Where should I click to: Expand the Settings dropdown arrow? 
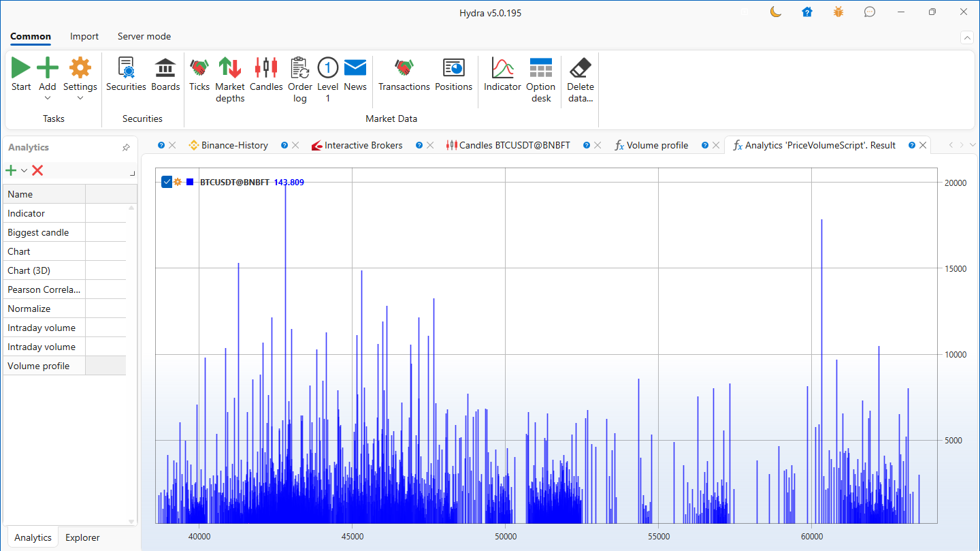pyautogui.click(x=80, y=98)
